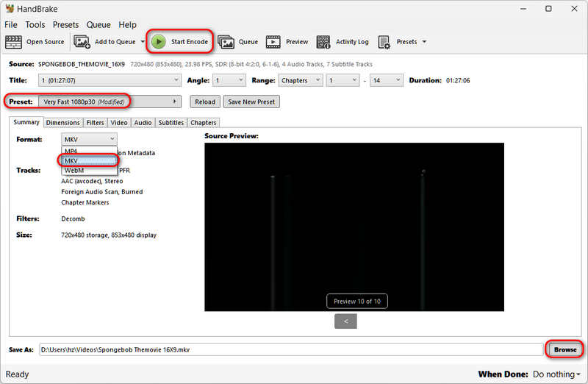This screenshot has height=384, width=588.
Task: Click the green Start Encode play icon
Action: pyautogui.click(x=159, y=42)
